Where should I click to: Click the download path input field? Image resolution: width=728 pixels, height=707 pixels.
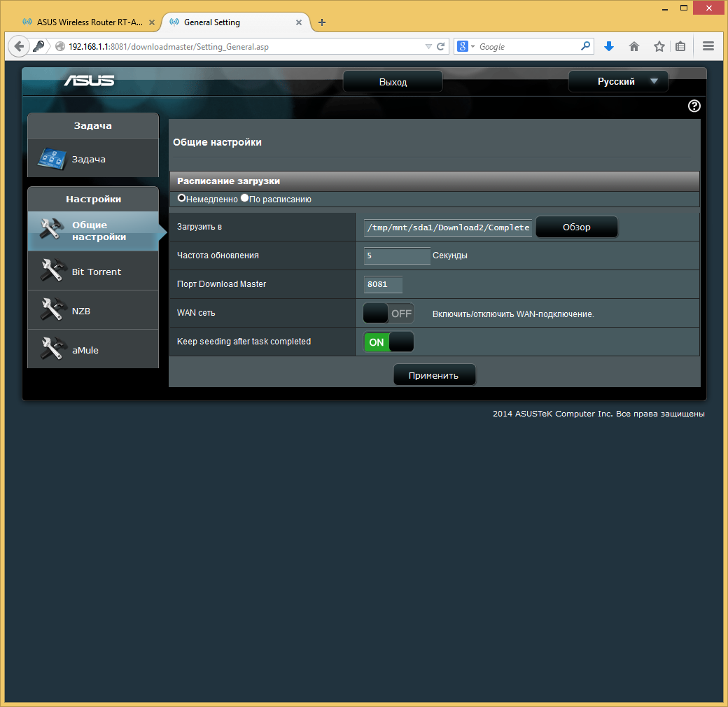click(448, 227)
